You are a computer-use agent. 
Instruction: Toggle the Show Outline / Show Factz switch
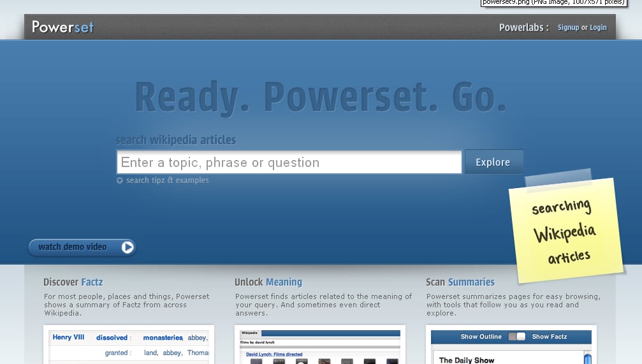tap(516, 336)
